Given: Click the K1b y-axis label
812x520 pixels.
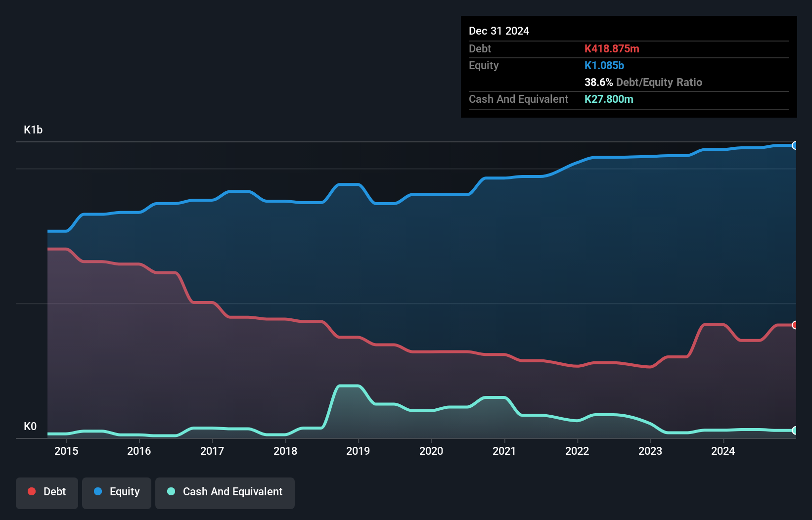Looking at the screenshot, I should tap(33, 130).
